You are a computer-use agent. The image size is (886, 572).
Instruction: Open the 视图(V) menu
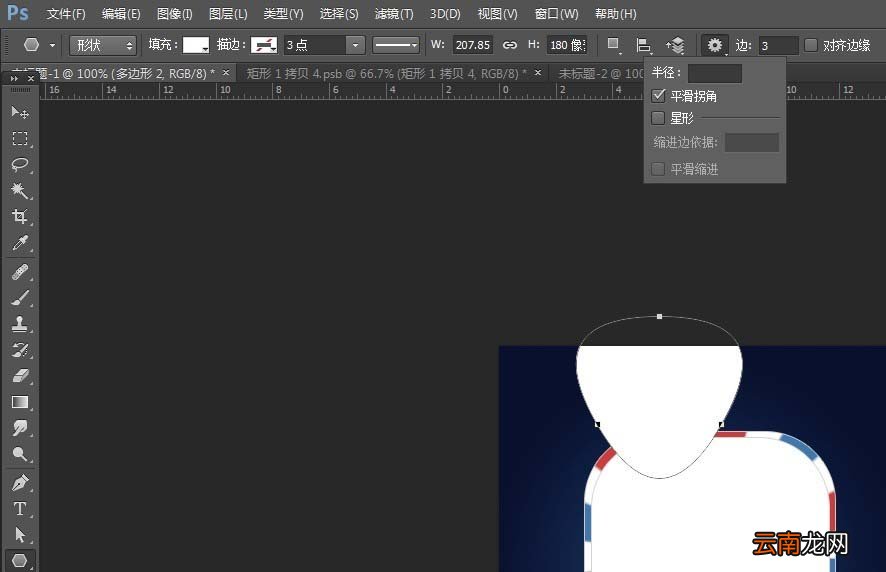point(497,14)
